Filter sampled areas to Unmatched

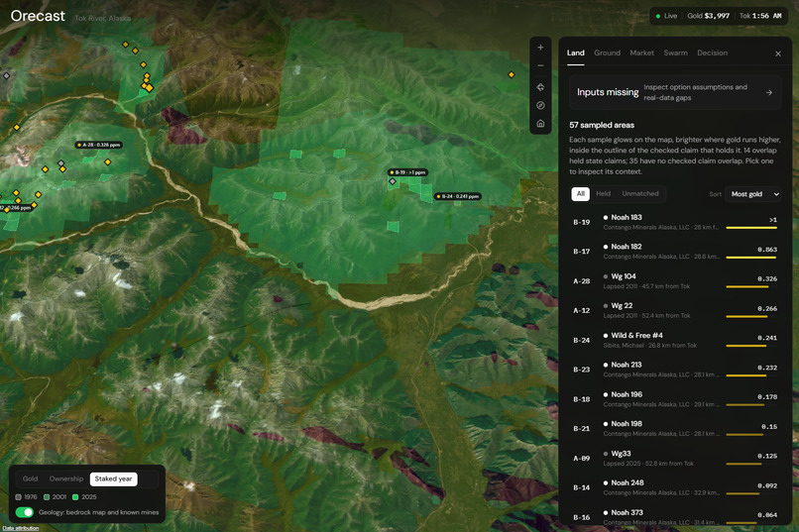(640, 194)
